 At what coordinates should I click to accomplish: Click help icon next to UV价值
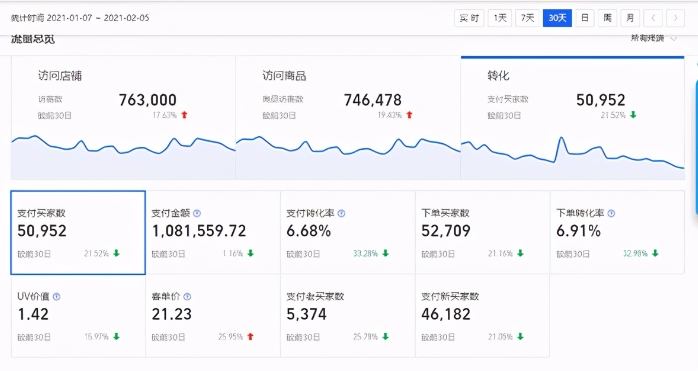(x=57, y=297)
